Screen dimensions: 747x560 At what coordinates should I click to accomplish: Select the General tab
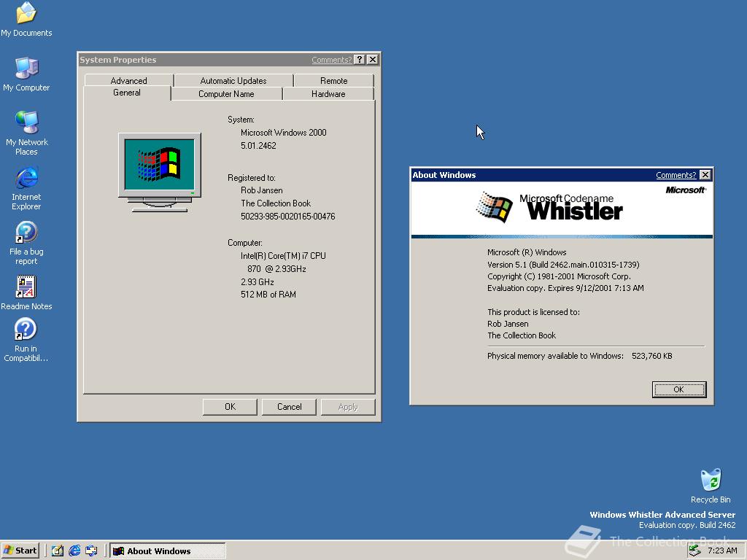pyautogui.click(x=127, y=93)
